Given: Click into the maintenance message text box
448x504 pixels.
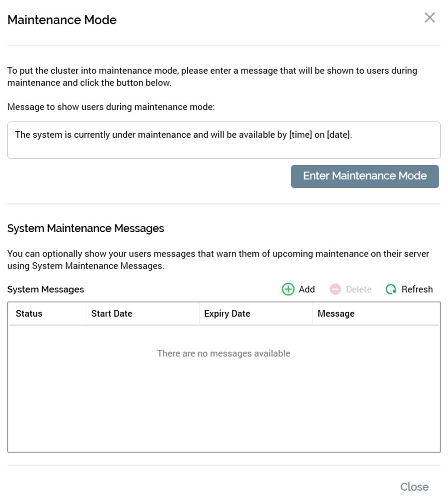Looking at the screenshot, I should pyautogui.click(x=224, y=140).
